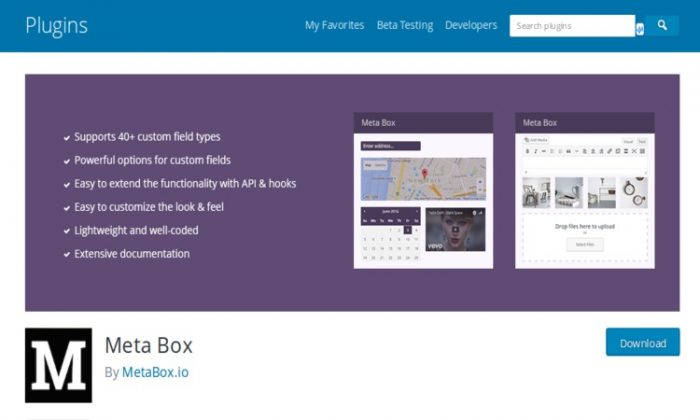Screen dimensions: 700x420
Task: Click the small extension icon beside the search field
Action: (640, 29)
